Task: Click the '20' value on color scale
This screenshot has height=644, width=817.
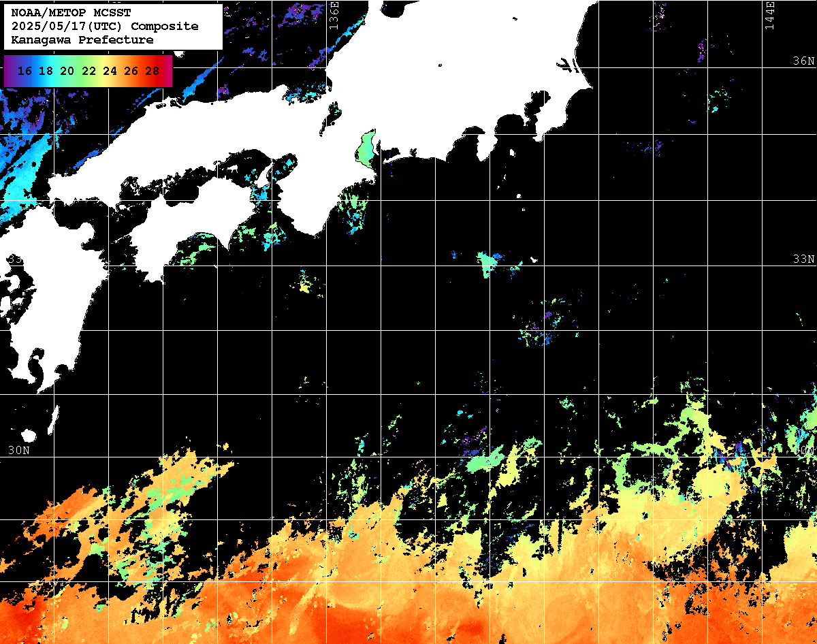Action: [67, 71]
